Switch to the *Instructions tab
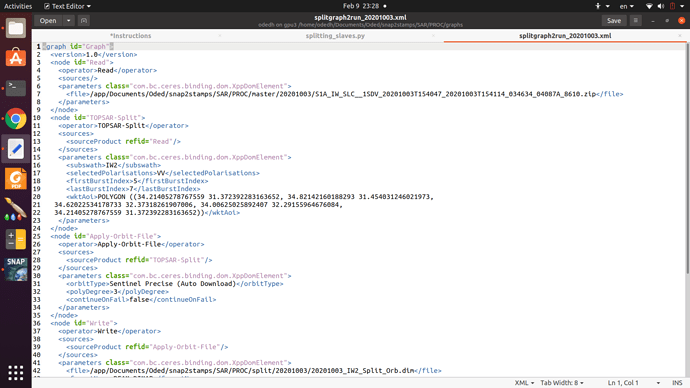Viewport: 690px width, 388px height. coord(130,36)
